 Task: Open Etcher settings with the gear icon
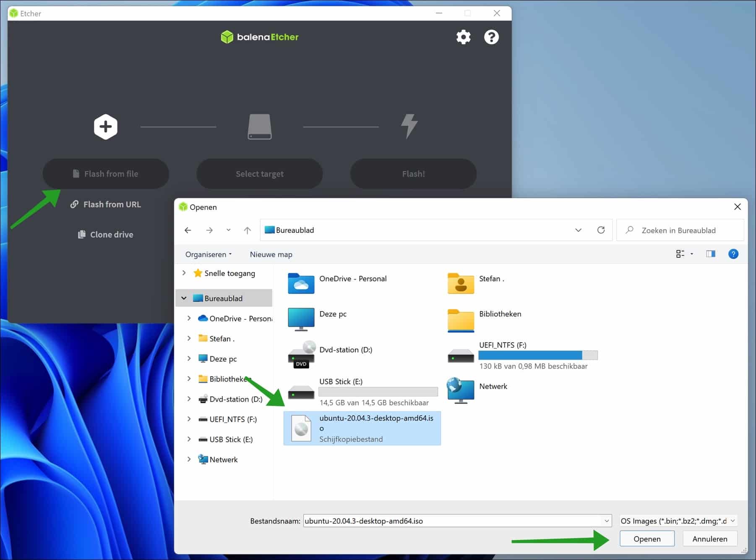point(463,37)
